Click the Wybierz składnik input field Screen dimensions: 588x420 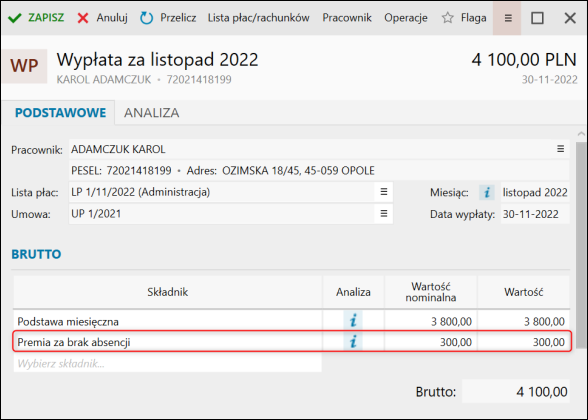(x=168, y=363)
